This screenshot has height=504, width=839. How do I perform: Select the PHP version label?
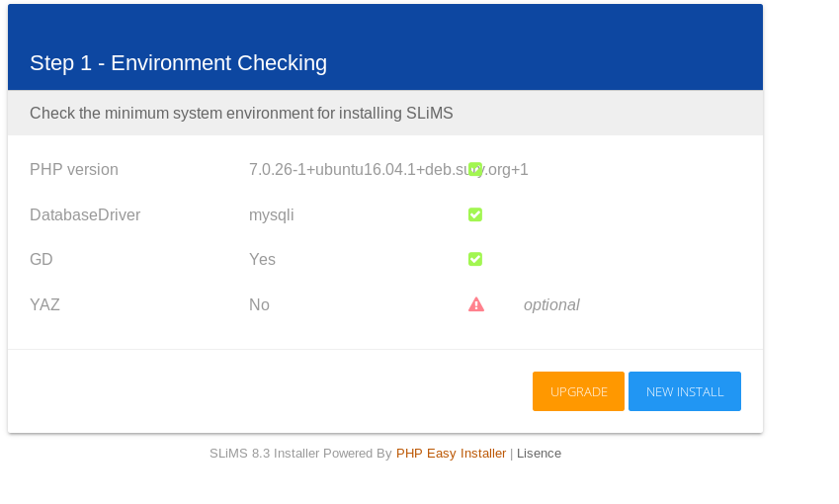click(74, 169)
